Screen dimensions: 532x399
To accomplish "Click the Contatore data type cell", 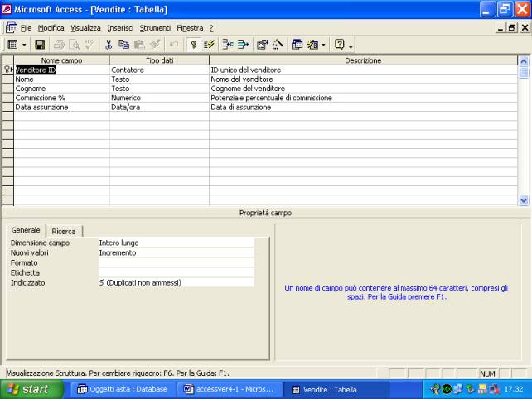I will tap(159, 70).
